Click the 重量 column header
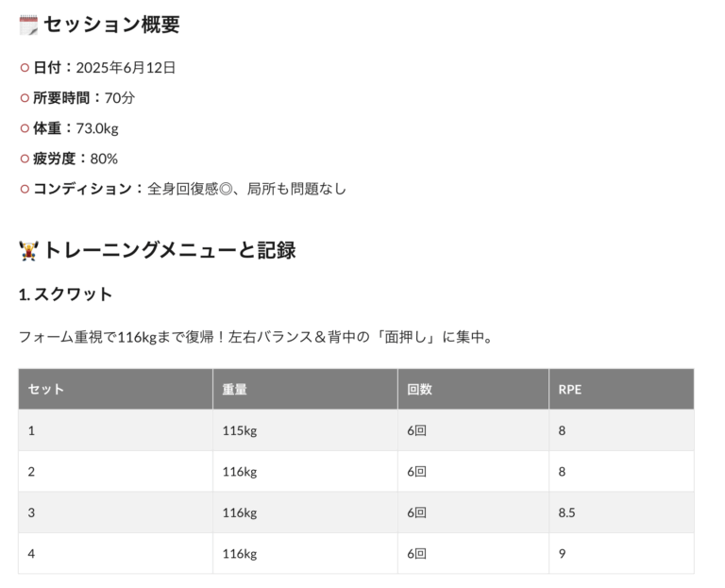Screen dimensions: 725x588 tap(305, 389)
